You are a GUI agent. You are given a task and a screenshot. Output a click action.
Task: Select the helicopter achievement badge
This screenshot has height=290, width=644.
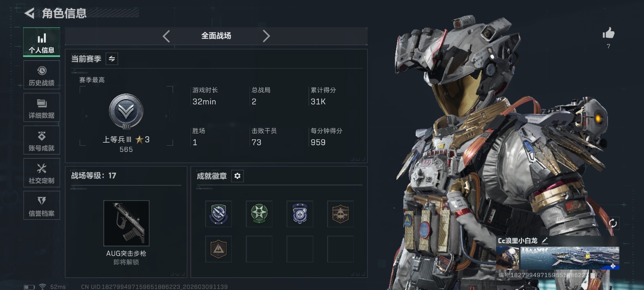click(340, 214)
